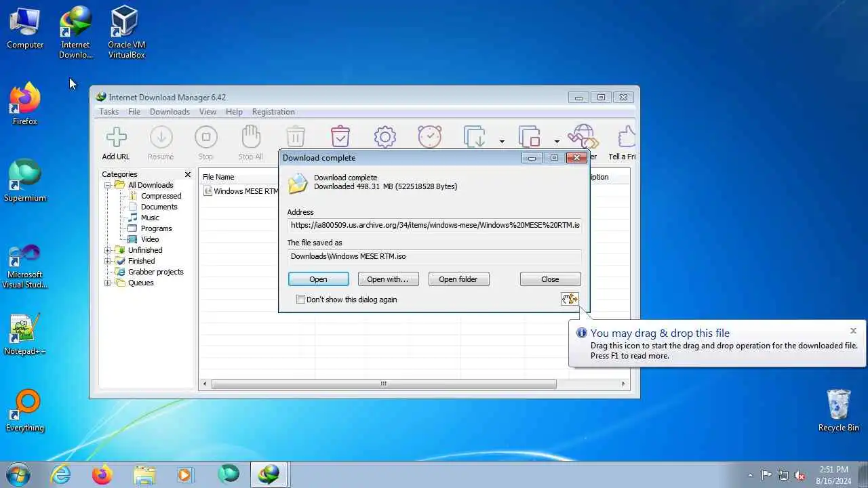This screenshot has height=488, width=868.
Task: Select Internet Download Manager desktop shortcut
Action: point(75,33)
